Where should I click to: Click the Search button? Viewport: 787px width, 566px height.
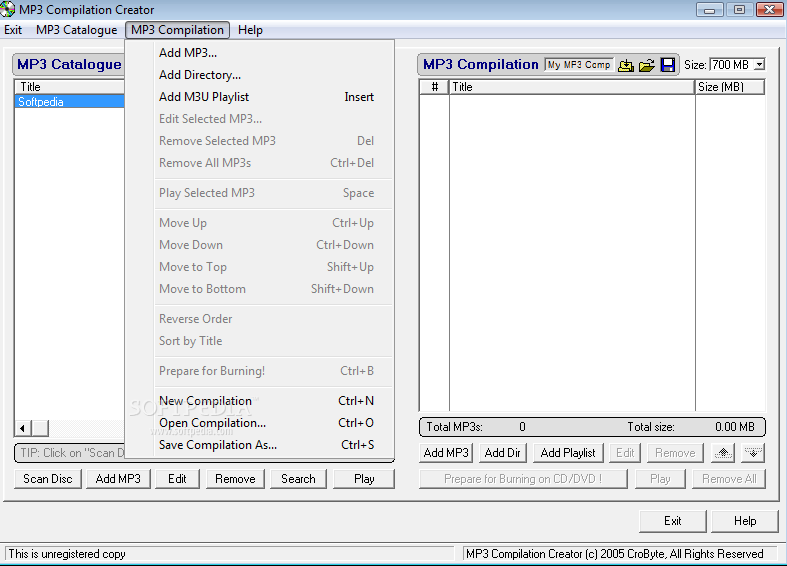pos(299,479)
